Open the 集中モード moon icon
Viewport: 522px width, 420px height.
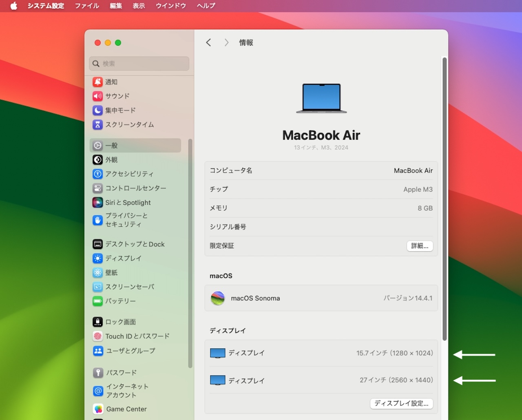pyautogui.click(x=97, y=111)
